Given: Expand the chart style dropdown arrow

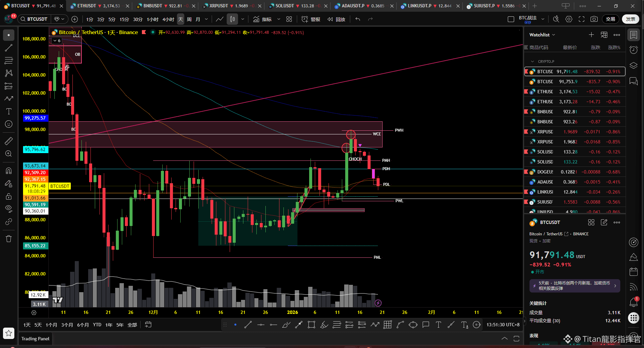Looking at the screenshot, I should (243, 19).
